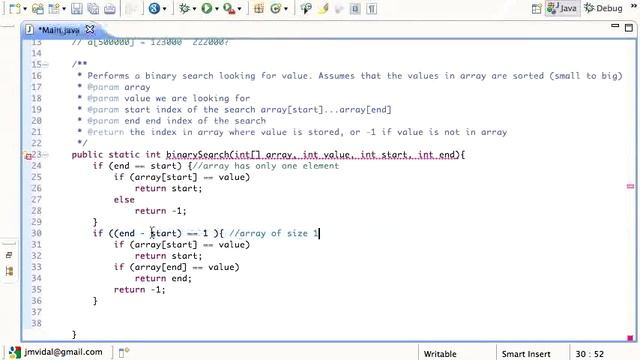Viewport: 640px width, 360px height.
Task: Click '@return' tag on line 21
Action: coord(106,132)
